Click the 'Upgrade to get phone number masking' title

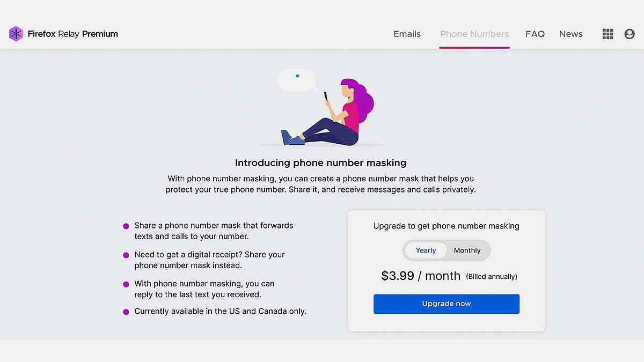click(447, 226)
